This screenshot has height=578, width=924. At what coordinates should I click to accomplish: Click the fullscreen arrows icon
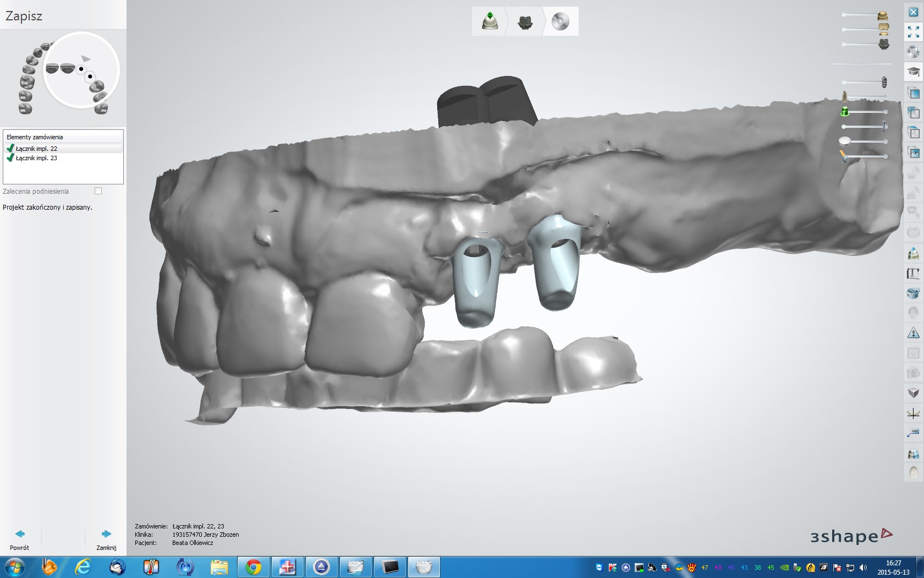(913, 32)
